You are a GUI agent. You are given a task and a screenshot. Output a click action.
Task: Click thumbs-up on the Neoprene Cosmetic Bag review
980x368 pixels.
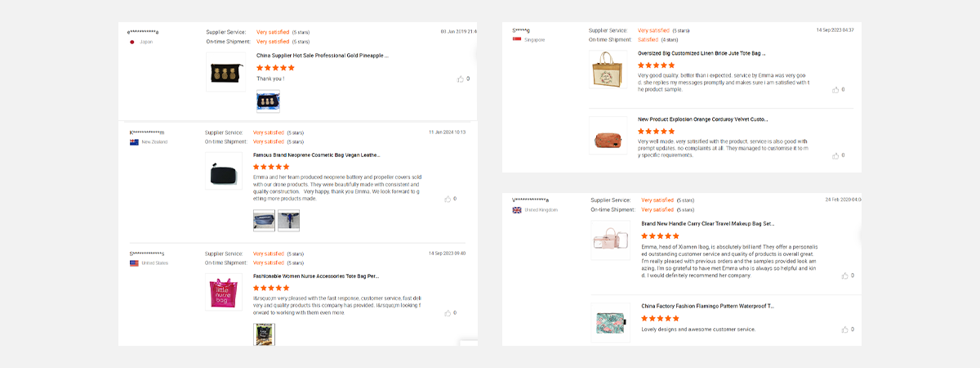[448, 199]
